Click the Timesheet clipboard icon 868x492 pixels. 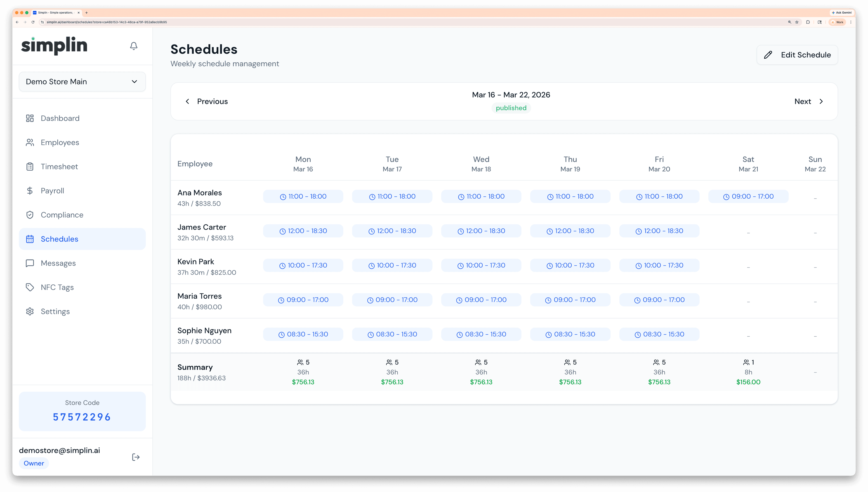tap(30, 166)
